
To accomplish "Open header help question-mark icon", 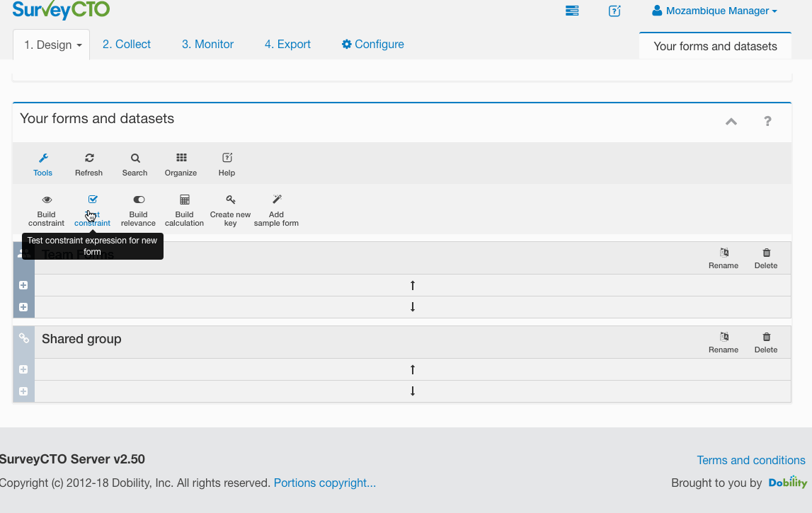I will tap(614, 11).
